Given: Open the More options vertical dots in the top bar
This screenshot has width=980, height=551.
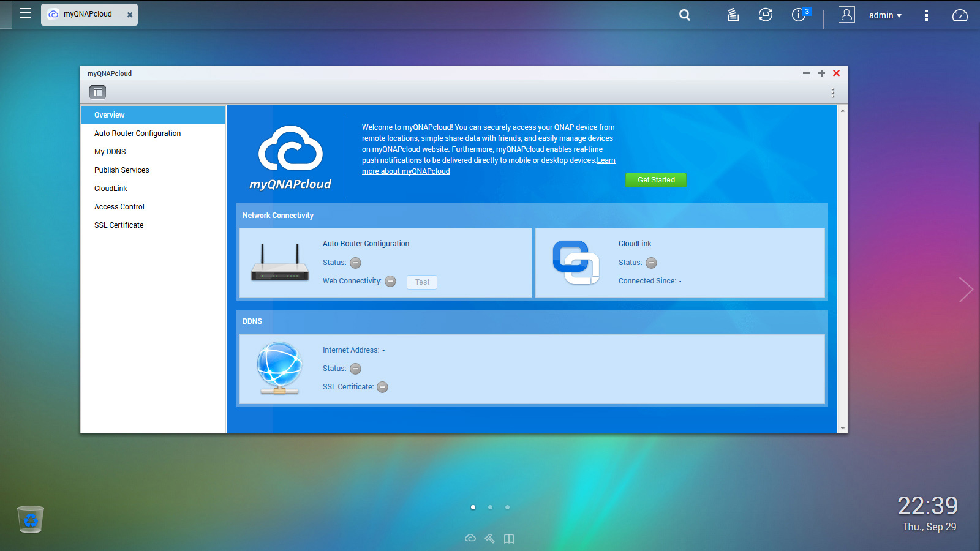Looking at the screenshot, I should coord(926,15).
